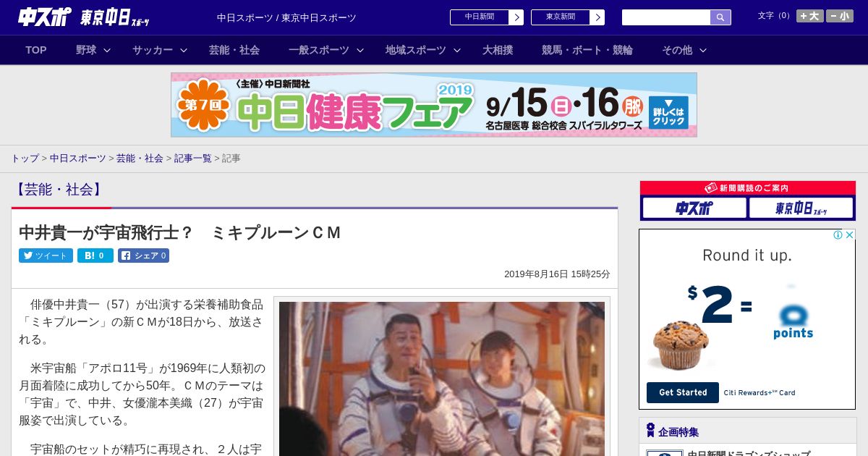The height and width of the screenshot is (456, 868).
Task: Click 中日スポーツ / 東京中日スポーツ header text
Action: (286, 18)
